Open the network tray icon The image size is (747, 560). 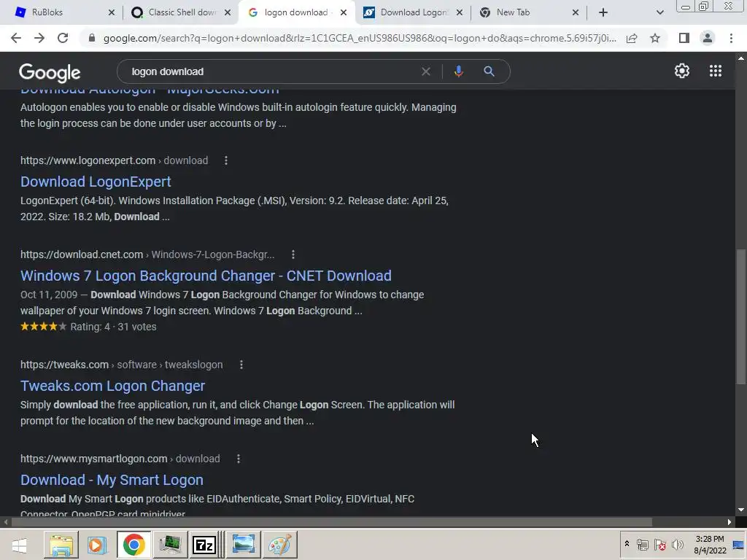point(642,545)
